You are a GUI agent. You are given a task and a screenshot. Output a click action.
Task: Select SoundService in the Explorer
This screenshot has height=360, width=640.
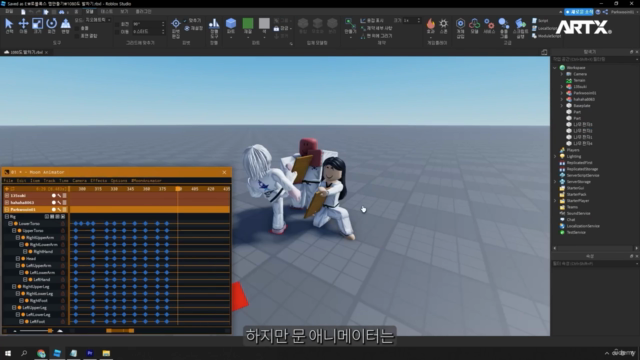click(578, 213)
